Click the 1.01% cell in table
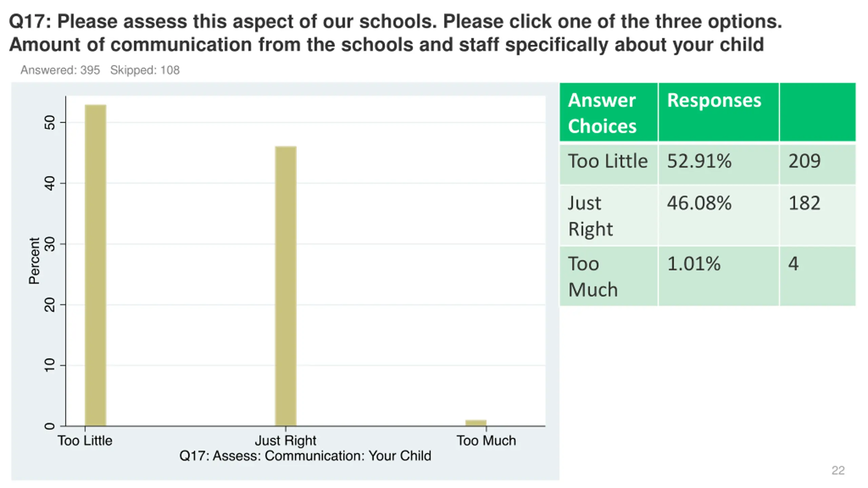This screenshot has width=868, height=488. 718,276
